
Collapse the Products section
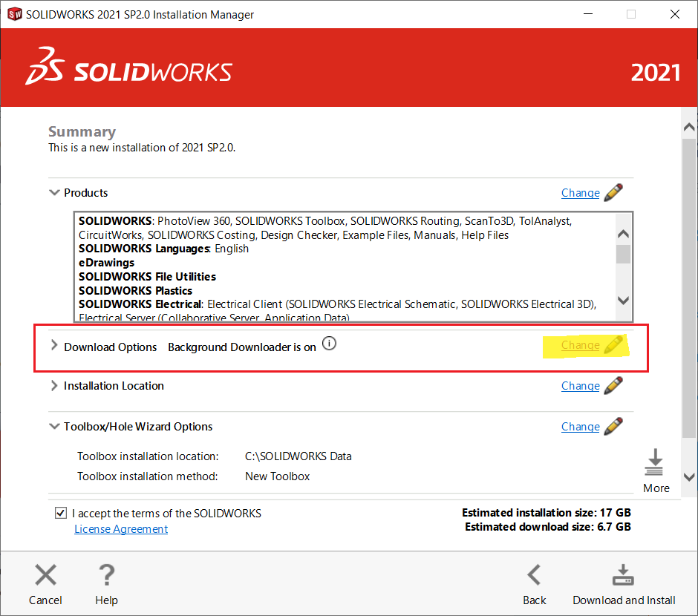53,193
